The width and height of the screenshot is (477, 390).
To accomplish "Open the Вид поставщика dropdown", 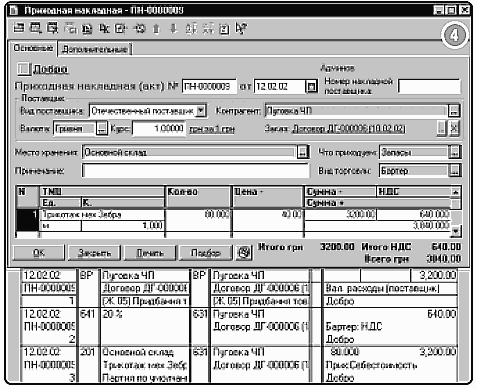I will point(201,111).
